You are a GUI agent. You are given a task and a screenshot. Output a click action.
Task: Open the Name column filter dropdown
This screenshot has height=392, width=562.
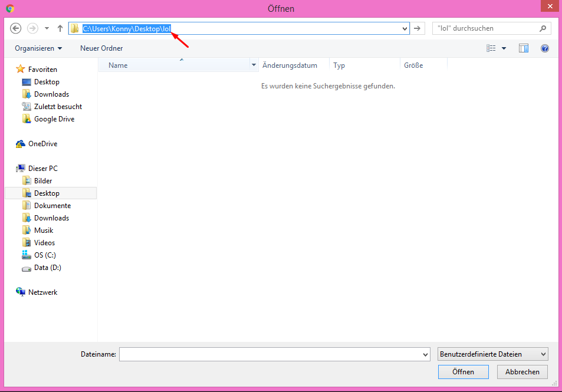pyautogui.click(x=254, y=65)
